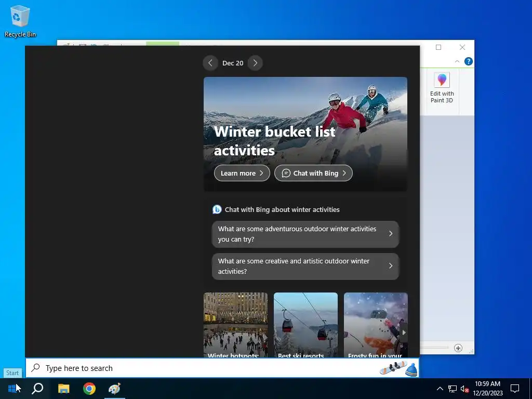The width and height of the screenshot is (532, 399).
Task: Go to next day after Dec 20
Action: [x=255, y=63]
